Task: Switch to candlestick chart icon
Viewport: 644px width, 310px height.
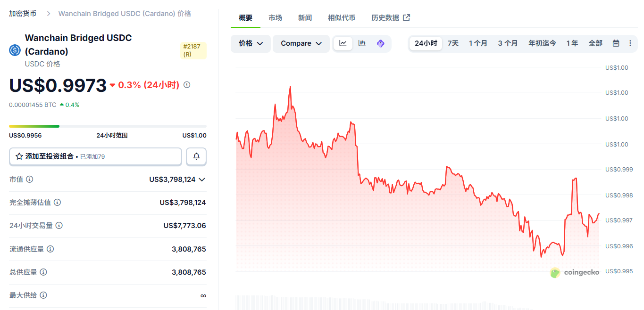Action: pos(362,43)
